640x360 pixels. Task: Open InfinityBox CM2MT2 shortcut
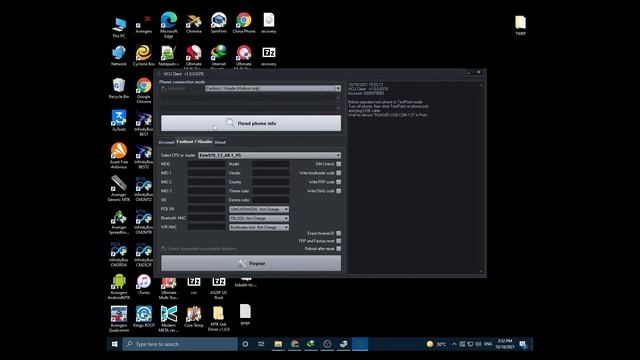(x=144, y=189)
